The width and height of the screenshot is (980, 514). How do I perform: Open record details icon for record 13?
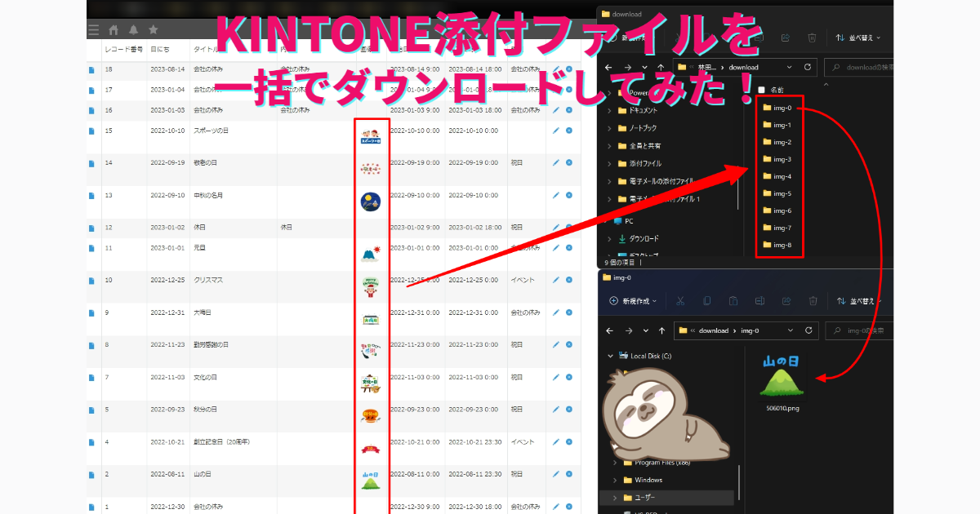91,196
